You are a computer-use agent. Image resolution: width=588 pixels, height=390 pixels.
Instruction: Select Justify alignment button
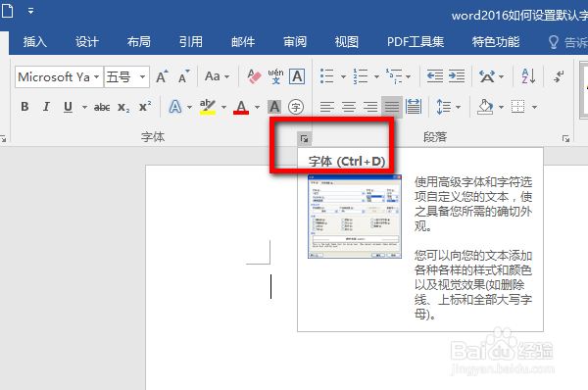pos(392,107)
